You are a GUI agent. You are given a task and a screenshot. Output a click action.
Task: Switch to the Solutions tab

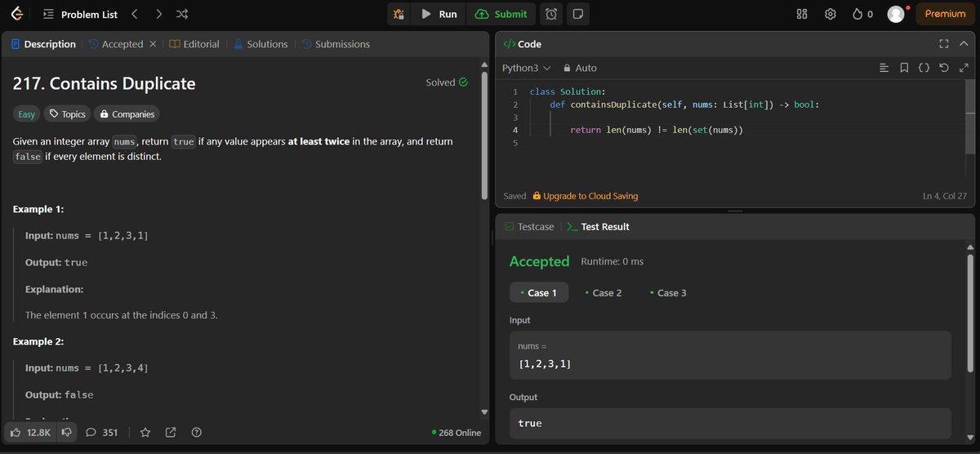[261, 44]
